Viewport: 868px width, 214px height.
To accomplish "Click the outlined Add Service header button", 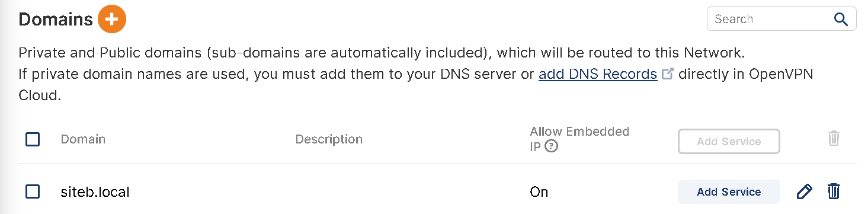I will point(729,141).
